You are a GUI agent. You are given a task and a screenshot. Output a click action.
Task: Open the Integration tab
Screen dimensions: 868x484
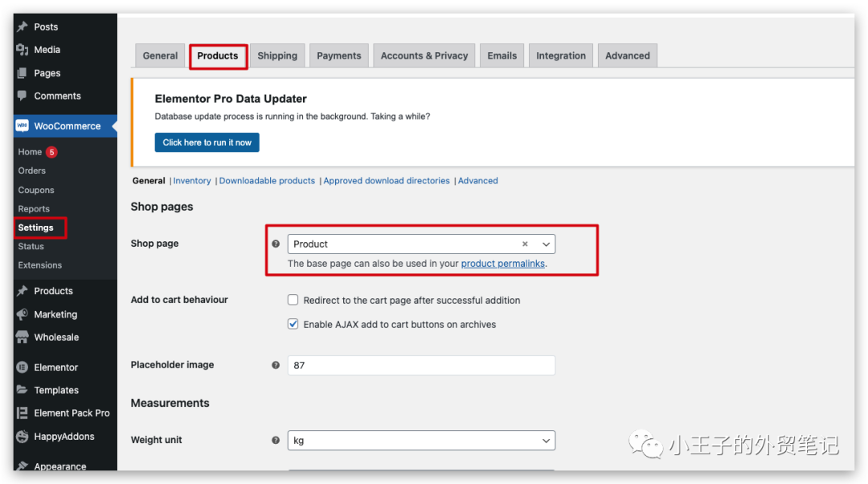tap(561, 55)
